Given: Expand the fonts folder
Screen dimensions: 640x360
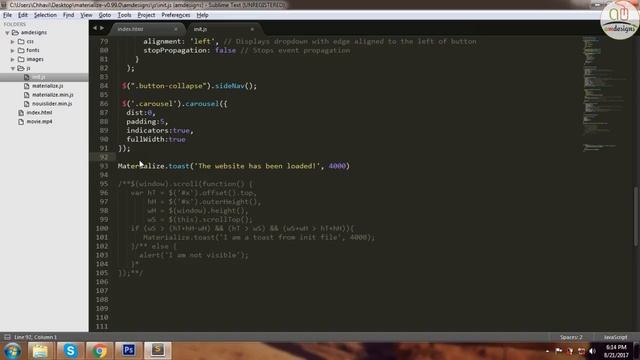Looking at the screenshot, I should point(13,51).
